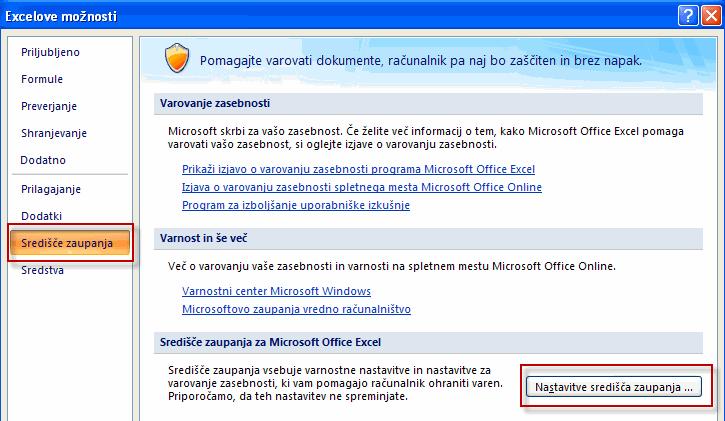Viewport: 725px width, 421px height.
Task: Open the Microsoftovo zaupanja vredno računalništvo link
Action: 296,309
